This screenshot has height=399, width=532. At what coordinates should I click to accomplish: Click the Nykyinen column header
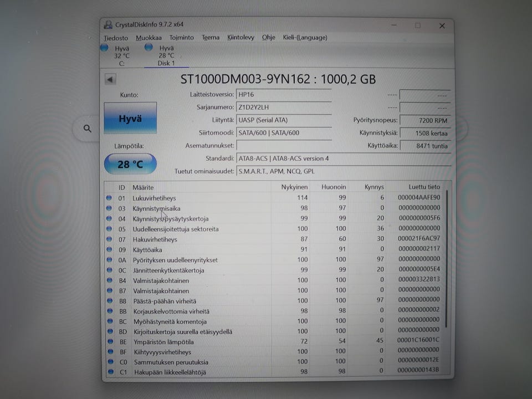click(294, 187)
